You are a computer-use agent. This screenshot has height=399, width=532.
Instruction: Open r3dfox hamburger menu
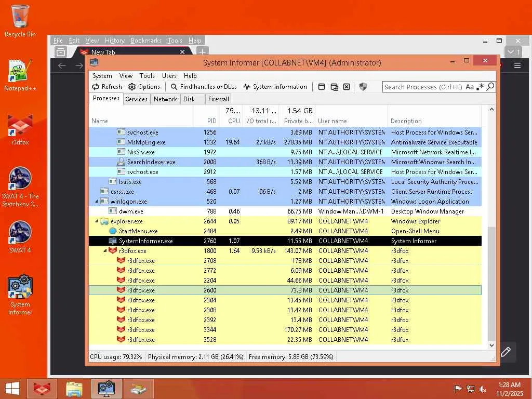517,65
